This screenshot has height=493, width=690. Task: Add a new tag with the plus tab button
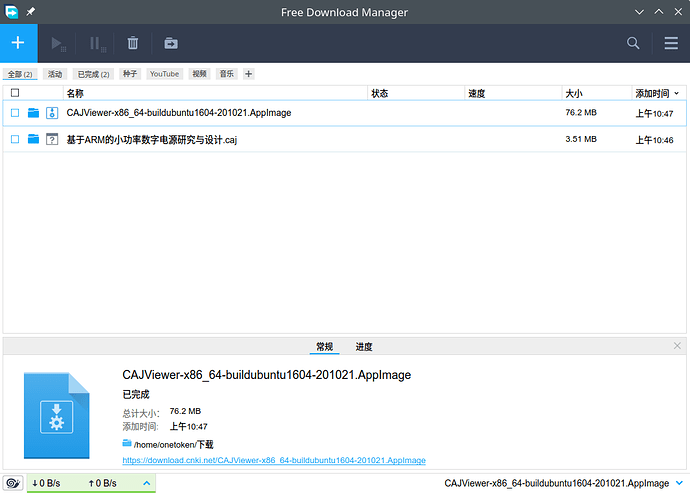pyautogui.click(x=249, y=74)
